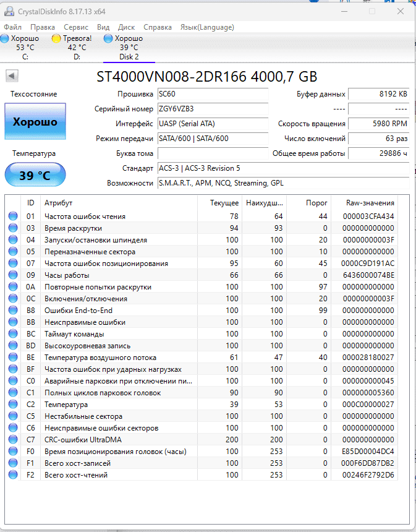The image size is (416, 532).
Task: Click status orb for attribute 01 read errors
Action: point(13,217)
